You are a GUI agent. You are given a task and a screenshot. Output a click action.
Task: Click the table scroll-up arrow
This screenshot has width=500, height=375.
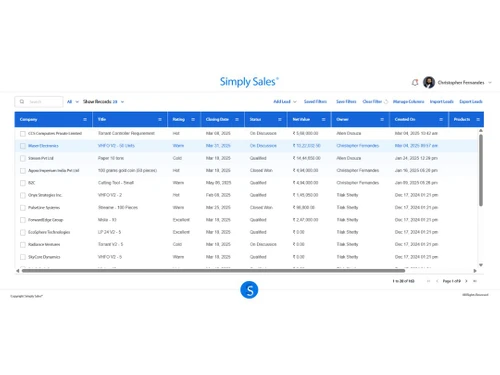point(481,130)
